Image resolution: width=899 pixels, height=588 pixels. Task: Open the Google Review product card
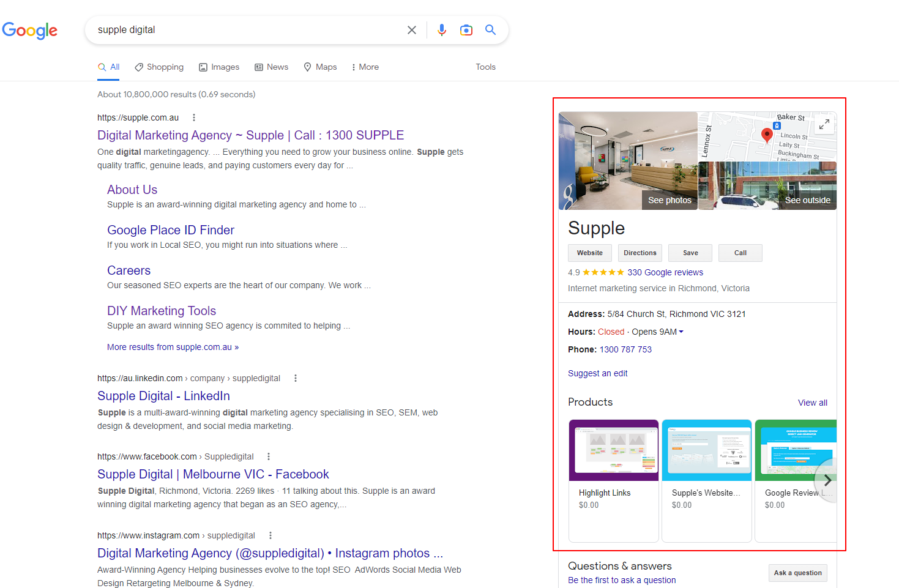(x=796, y=481)
